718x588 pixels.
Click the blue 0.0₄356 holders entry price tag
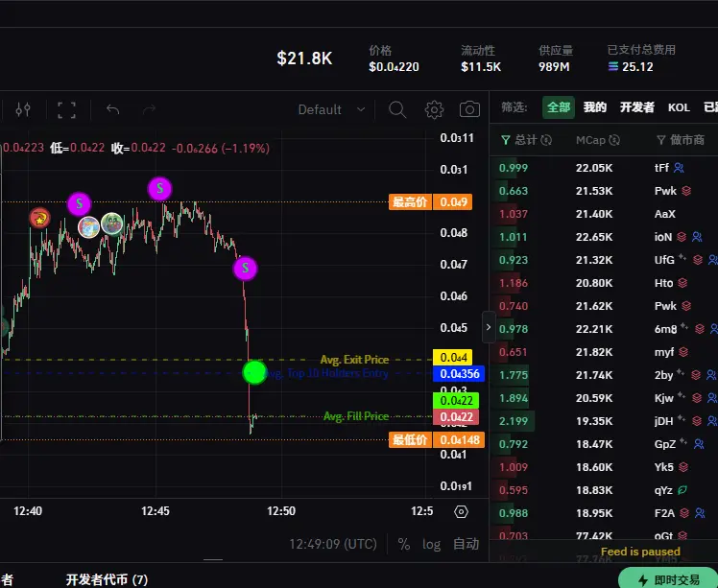coord(459,373)
